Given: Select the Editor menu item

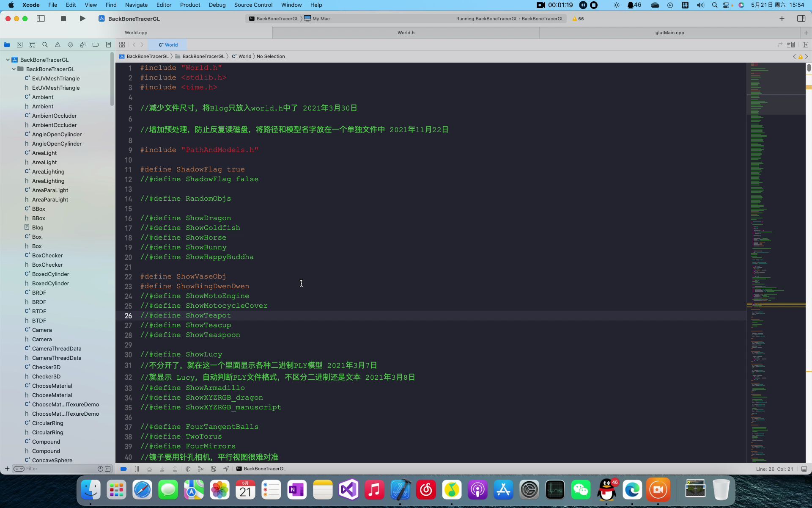Looking at the screenshot, I should coord(164,5).
